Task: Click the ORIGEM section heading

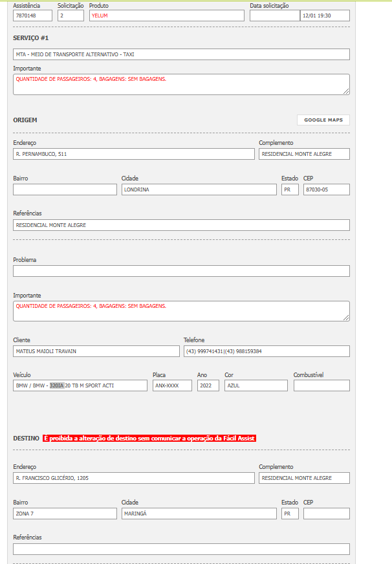Action: pyautogui.click(x=25, y=120)
